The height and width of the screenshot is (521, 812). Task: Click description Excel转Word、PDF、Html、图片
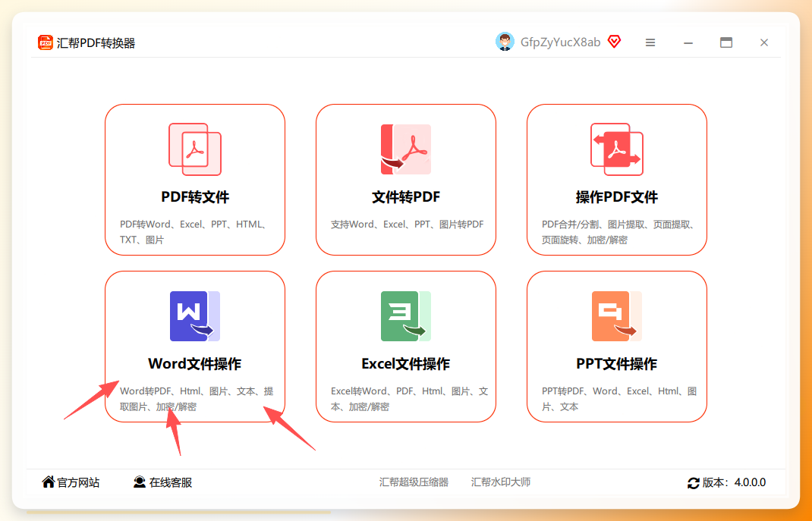pyautogui.click(x=409, y=399)
